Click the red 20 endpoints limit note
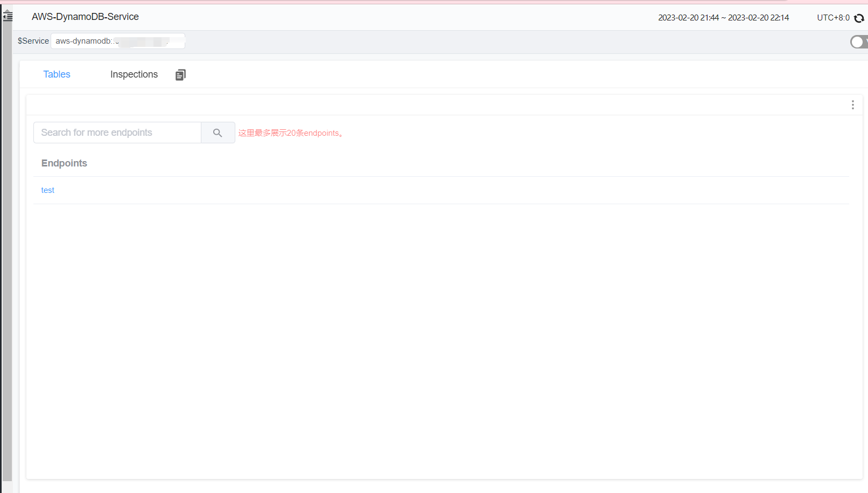The height and width of the screenshot is (493, 868). point(291,133)
